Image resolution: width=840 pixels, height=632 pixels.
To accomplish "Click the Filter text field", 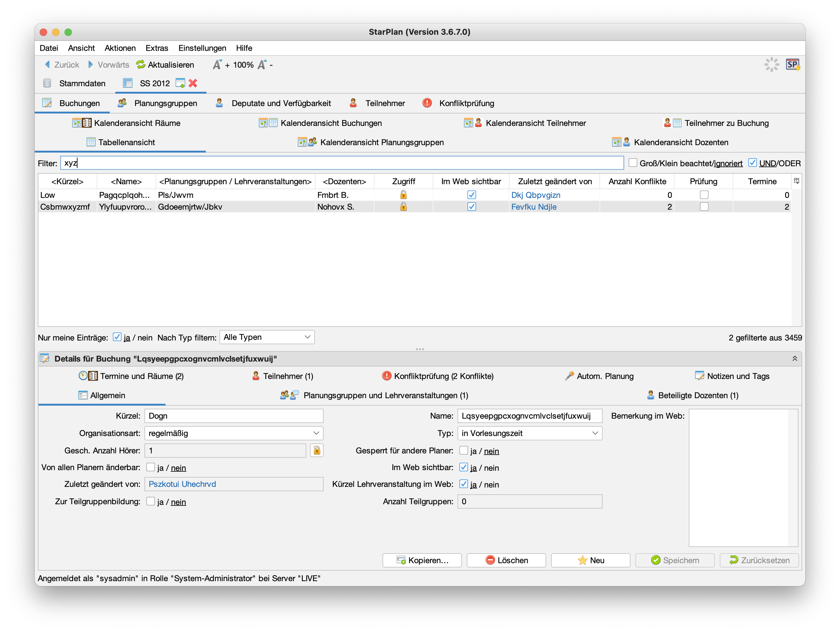I will click(x=342, y=163).
